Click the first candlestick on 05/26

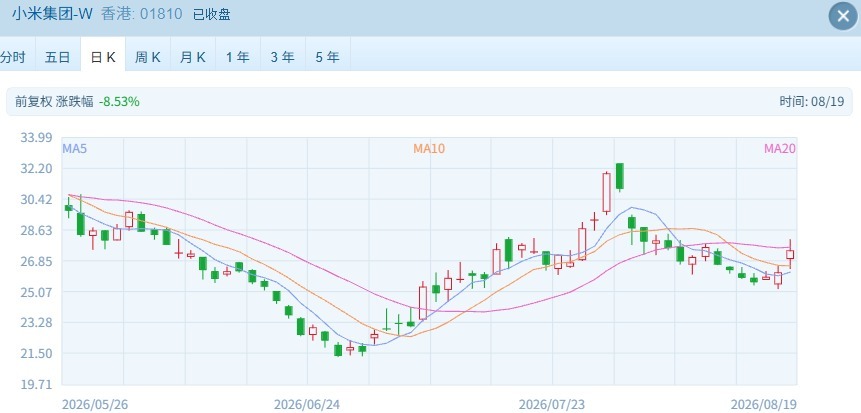pyautogui.click(x=69, y=208)
